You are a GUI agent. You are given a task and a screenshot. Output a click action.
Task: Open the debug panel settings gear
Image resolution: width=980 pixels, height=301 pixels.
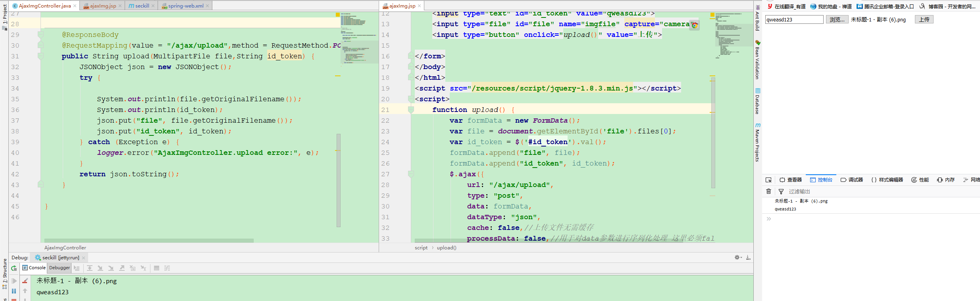pos(737,257)
